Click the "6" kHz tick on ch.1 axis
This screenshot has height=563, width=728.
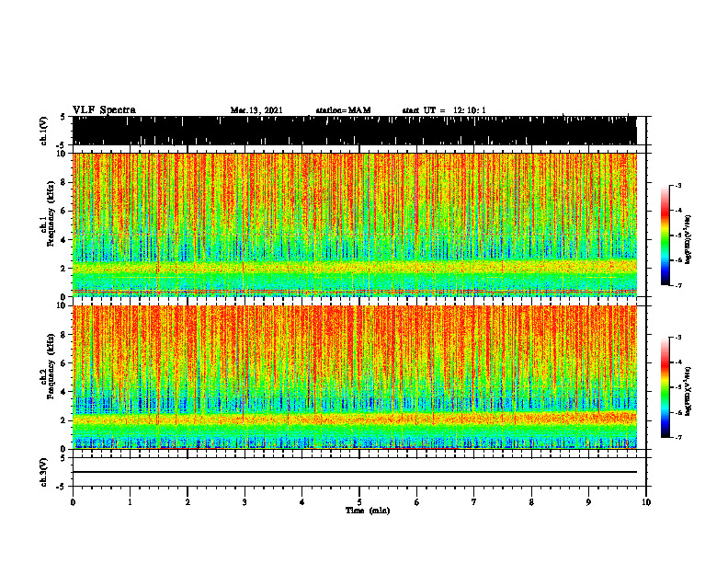click(x=63, y=212)
